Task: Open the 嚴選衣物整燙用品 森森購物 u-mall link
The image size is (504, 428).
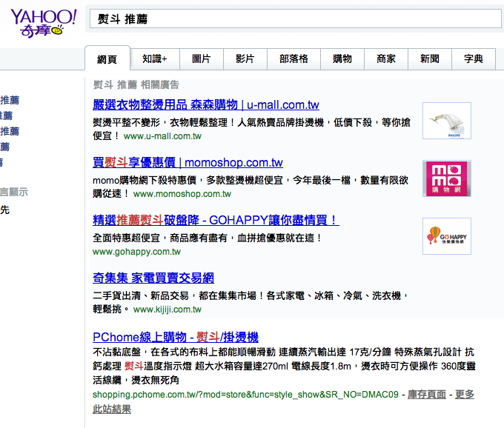Action: (206, 104)
